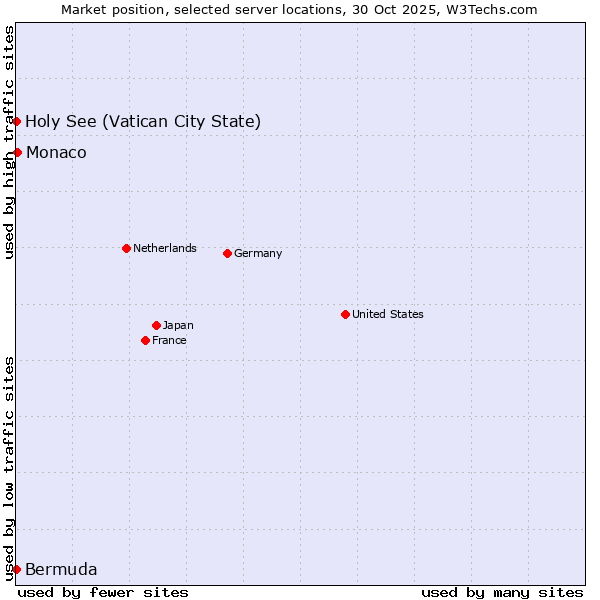Click the Bermuda text label
This screenshot has width=600, height=600.
click(61, 570)
